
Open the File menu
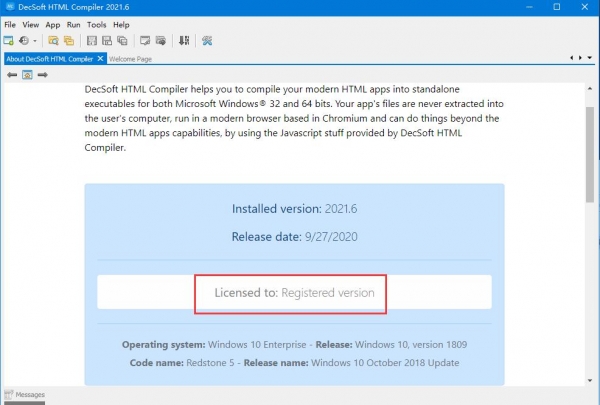click(x=10, y=24)
